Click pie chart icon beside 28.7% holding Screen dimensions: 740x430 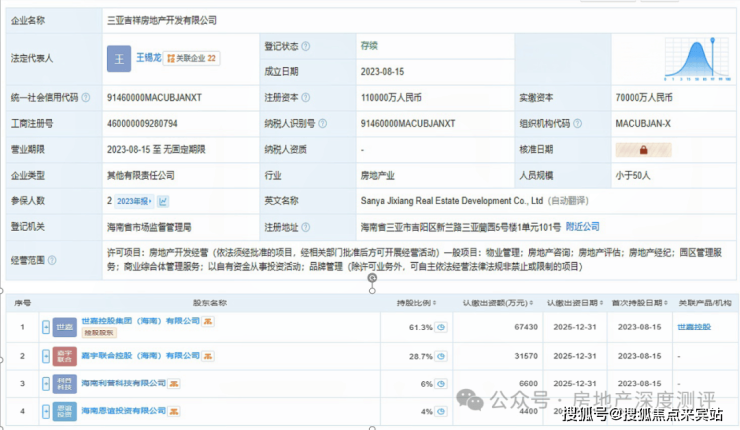441,356
